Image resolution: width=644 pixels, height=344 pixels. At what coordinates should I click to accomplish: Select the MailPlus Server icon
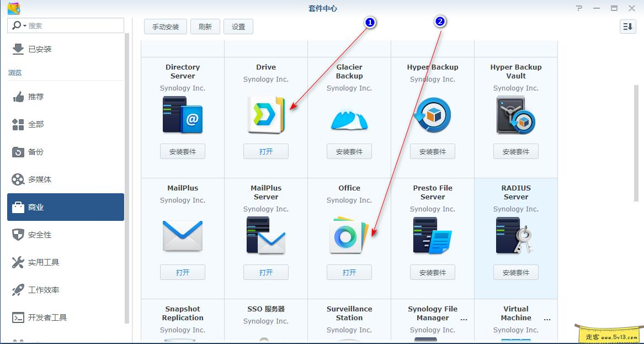click(266, 235)
